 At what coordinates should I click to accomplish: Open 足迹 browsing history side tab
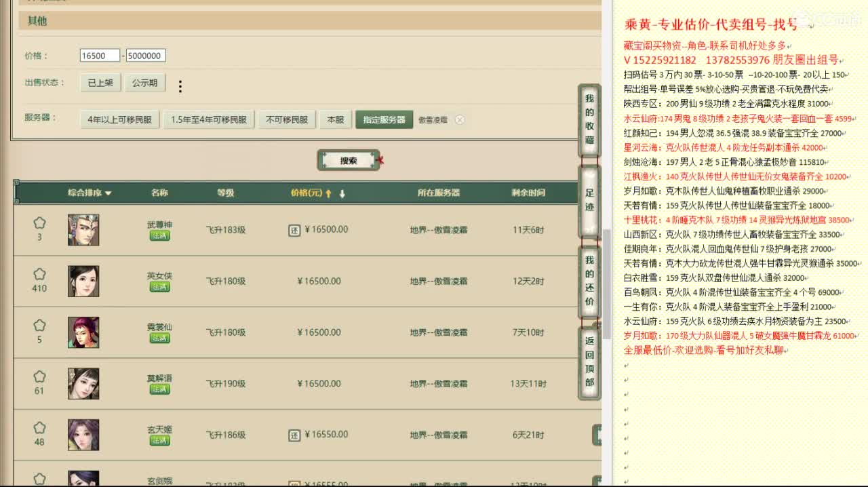coord(589,201)
